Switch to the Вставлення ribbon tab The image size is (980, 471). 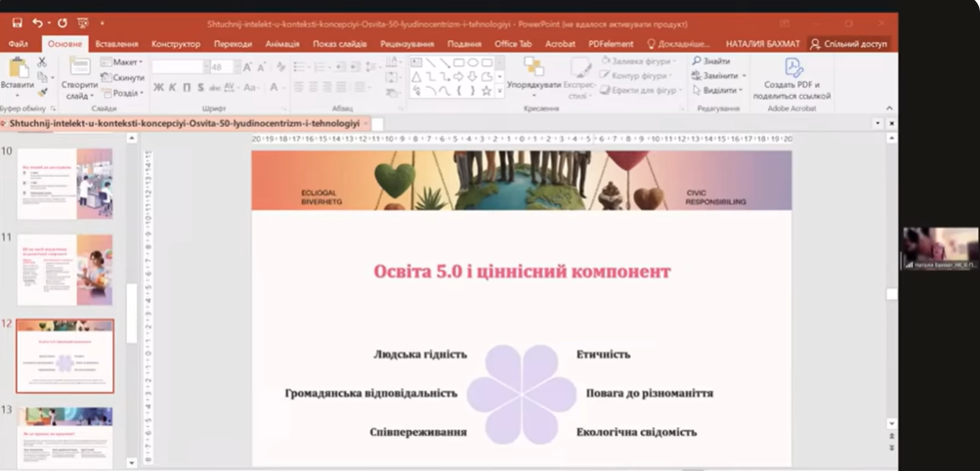click(x=117, y=44)
